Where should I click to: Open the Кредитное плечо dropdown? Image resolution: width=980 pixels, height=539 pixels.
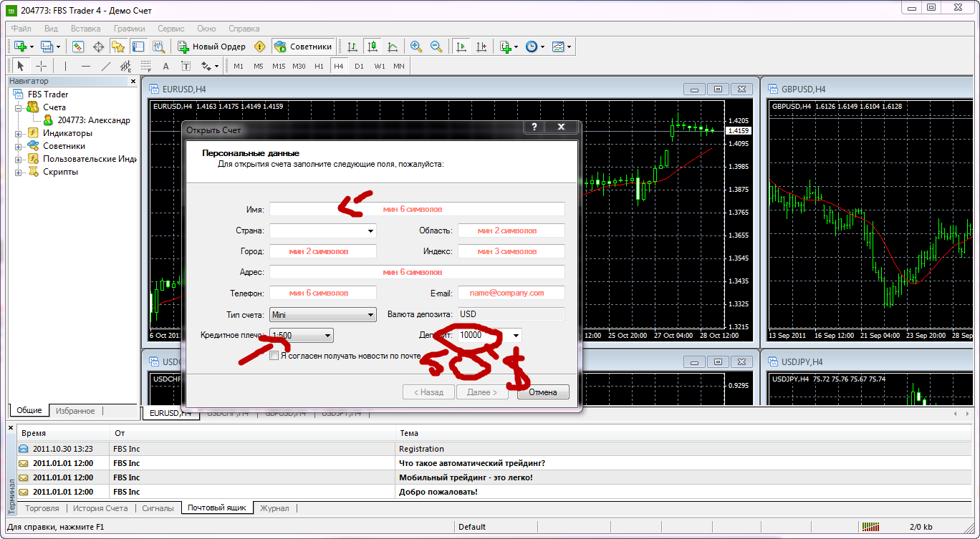tap(327, 335)
